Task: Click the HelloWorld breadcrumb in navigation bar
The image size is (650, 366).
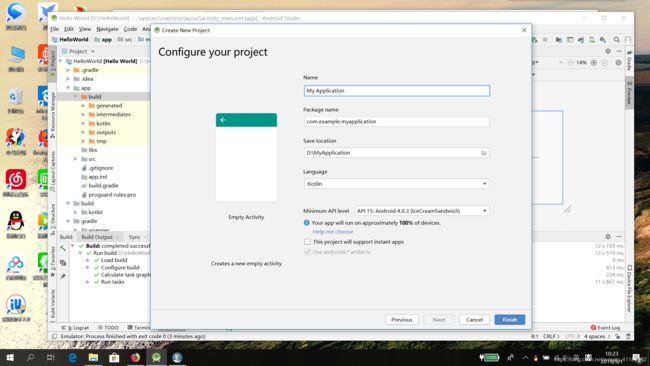Action: 70,39
